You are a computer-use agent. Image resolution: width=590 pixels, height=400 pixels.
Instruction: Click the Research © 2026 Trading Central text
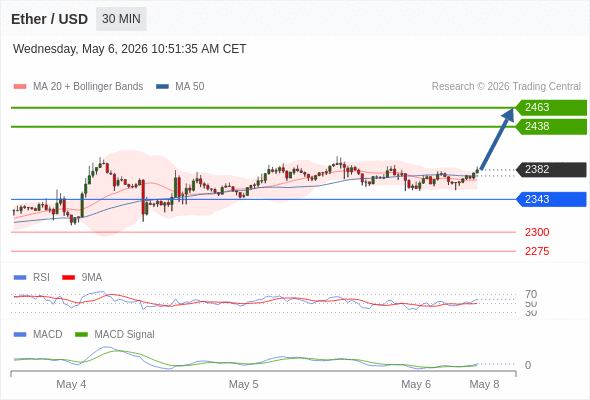pyautogui.click(x=506, y=87)
